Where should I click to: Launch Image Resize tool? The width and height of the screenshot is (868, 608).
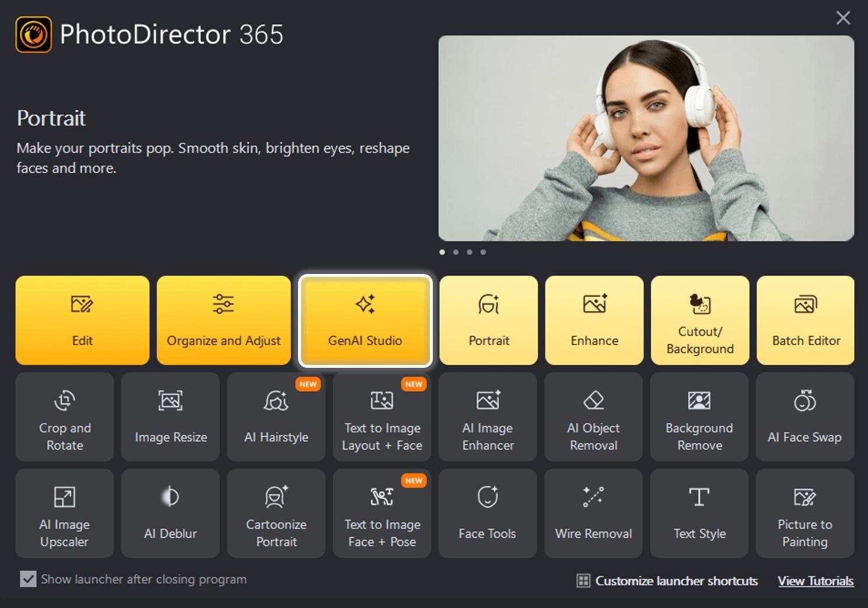[170, 417]
